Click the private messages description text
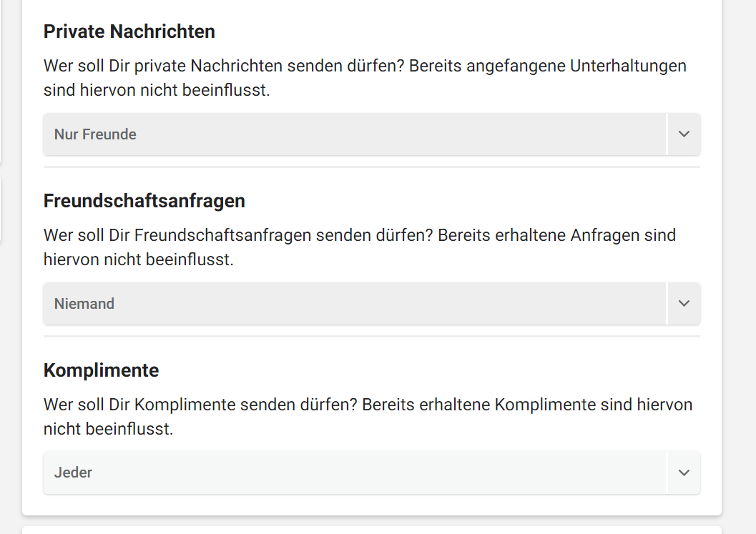This screenshot has height=534, width=756. [x=365, y=78]
